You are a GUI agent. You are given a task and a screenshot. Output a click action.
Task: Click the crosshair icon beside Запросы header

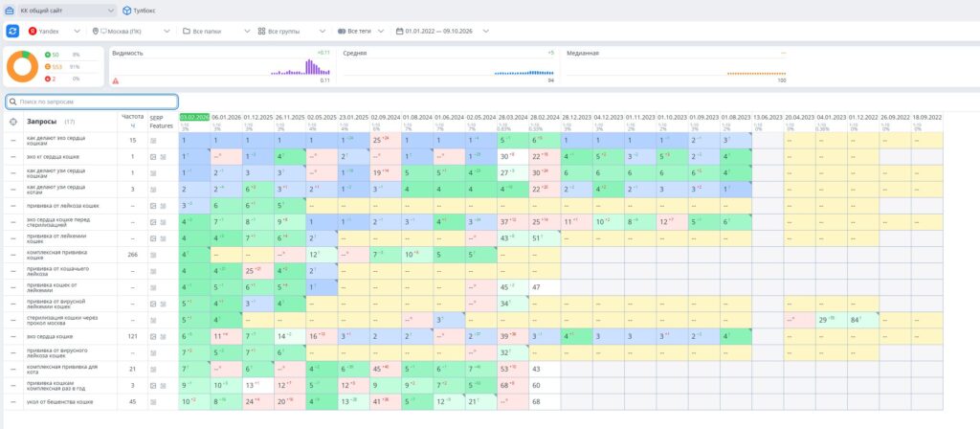(x=13, y=122)
